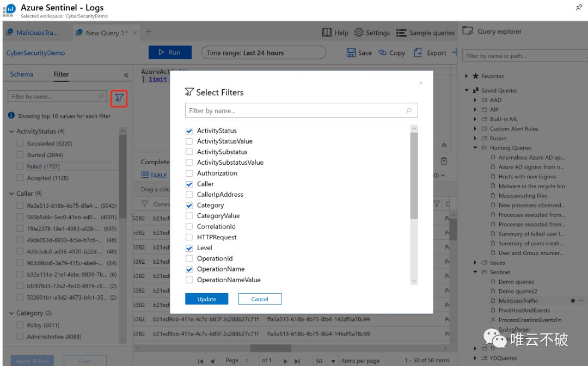Click the Save floppy disk icon
588x366 pixels.
(x=351, y=52)
